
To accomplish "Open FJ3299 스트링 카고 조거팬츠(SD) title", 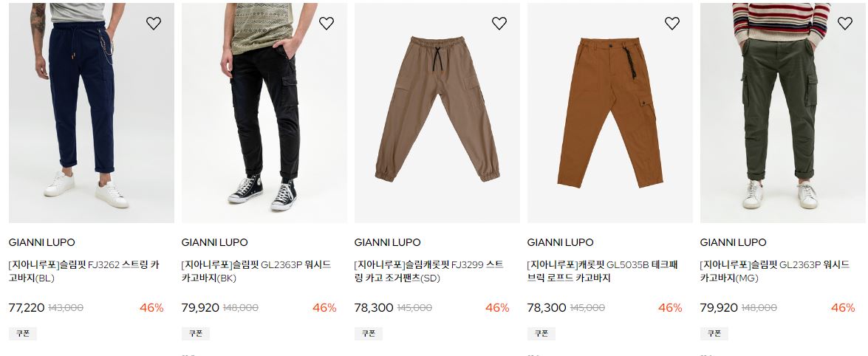I will (429, 271).
